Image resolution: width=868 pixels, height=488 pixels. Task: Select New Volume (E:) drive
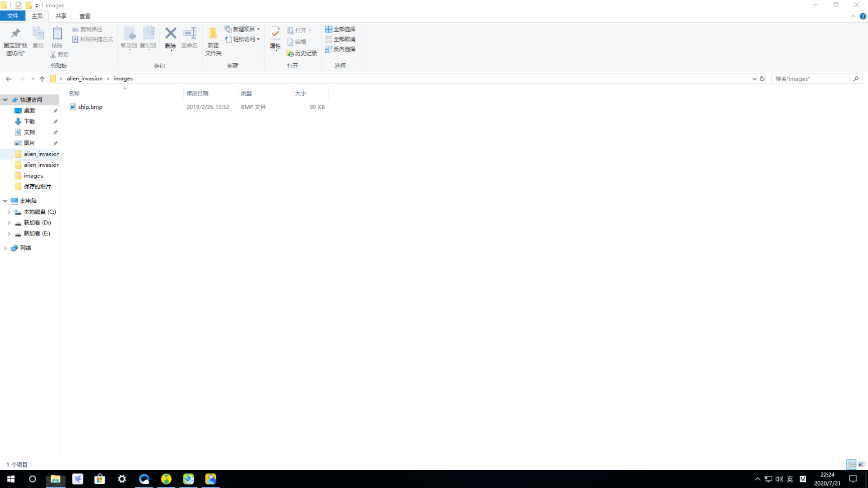[37, 233]
